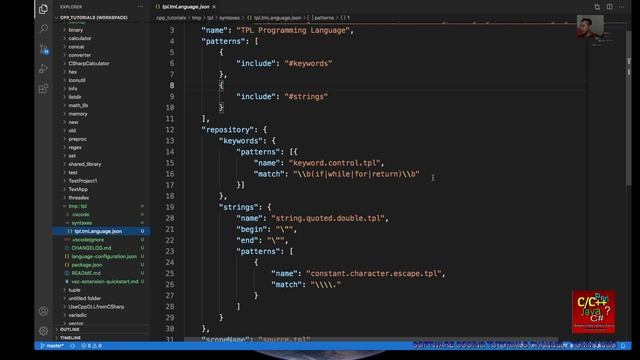The image size is (640, 360).
Task: Click syntaxes in the breadcrumb path
Action: 229,18
